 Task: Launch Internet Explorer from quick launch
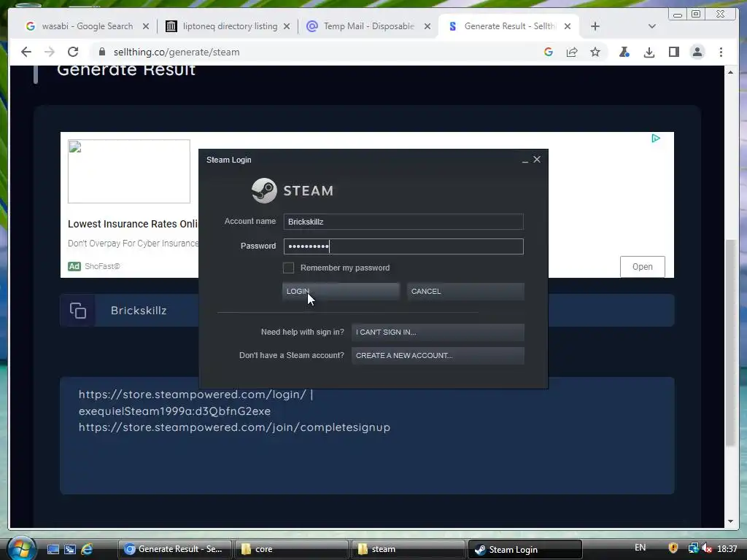pyautogui.click(x=87, y=549)
